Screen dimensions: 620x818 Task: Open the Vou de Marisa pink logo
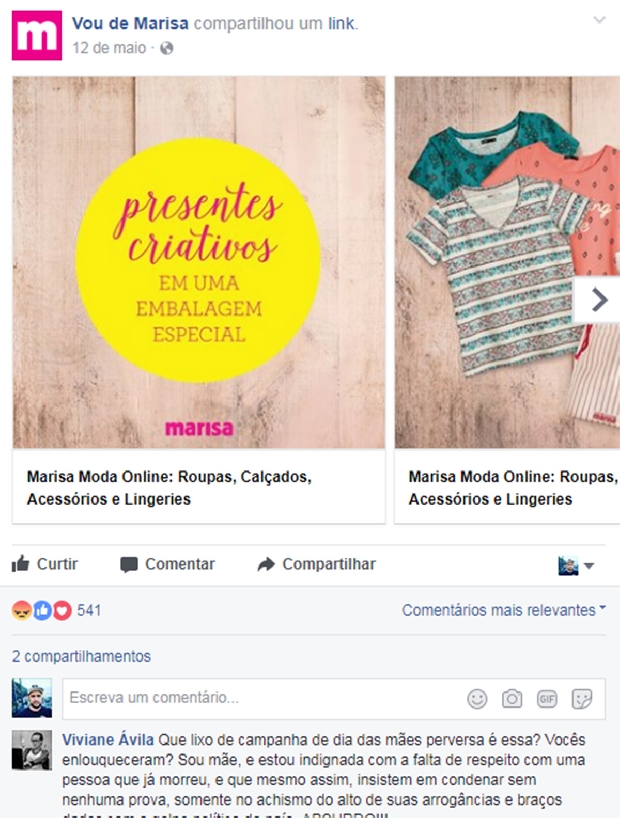(37, 35)
